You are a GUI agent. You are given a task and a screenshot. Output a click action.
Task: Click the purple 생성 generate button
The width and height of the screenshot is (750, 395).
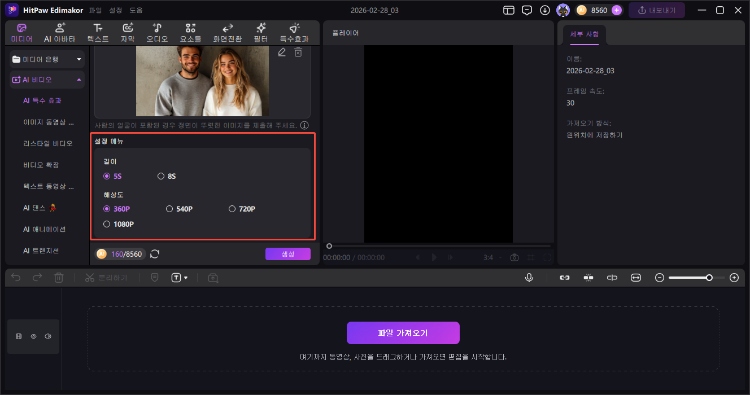coord(288,254)
